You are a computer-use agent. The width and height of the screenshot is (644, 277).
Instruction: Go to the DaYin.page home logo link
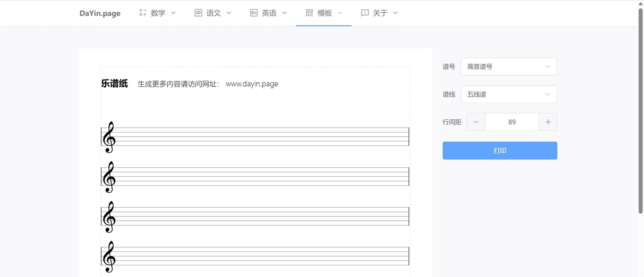pyautogui.click(x=100, y=13)
